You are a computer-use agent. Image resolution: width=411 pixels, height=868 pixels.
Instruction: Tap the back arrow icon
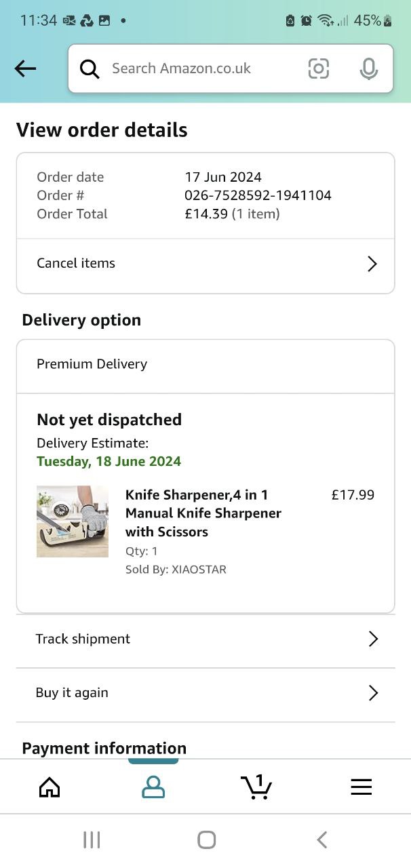point(25,68)
